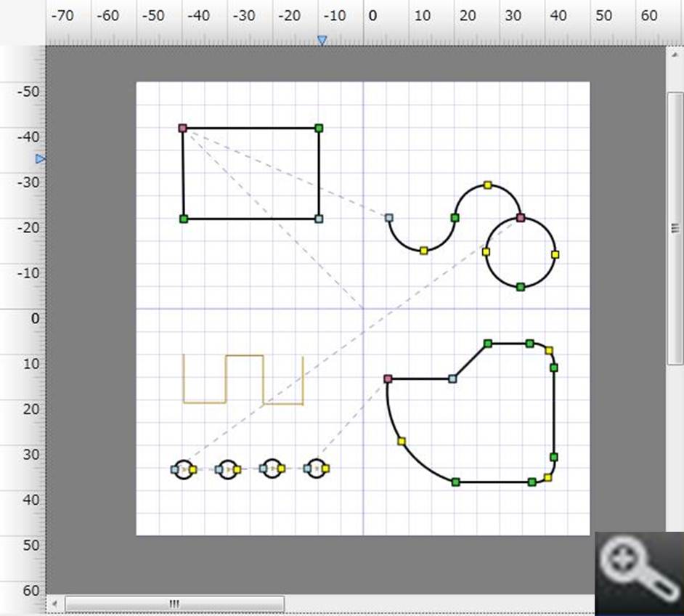The height and width of the screenshot is (616, 684).
Task: Select the pink node joining arch and circle
Action: pos(521,217)
